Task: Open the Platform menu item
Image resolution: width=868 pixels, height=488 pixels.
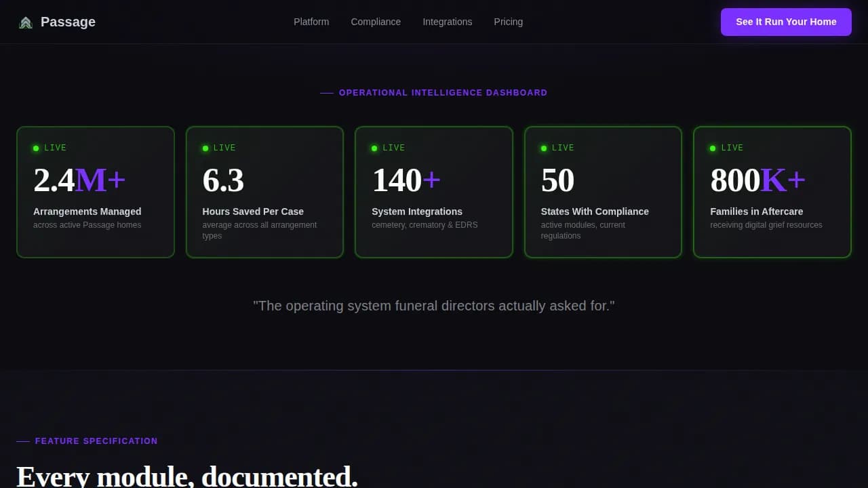Action: pyautogui.click(x=311, y=22)
